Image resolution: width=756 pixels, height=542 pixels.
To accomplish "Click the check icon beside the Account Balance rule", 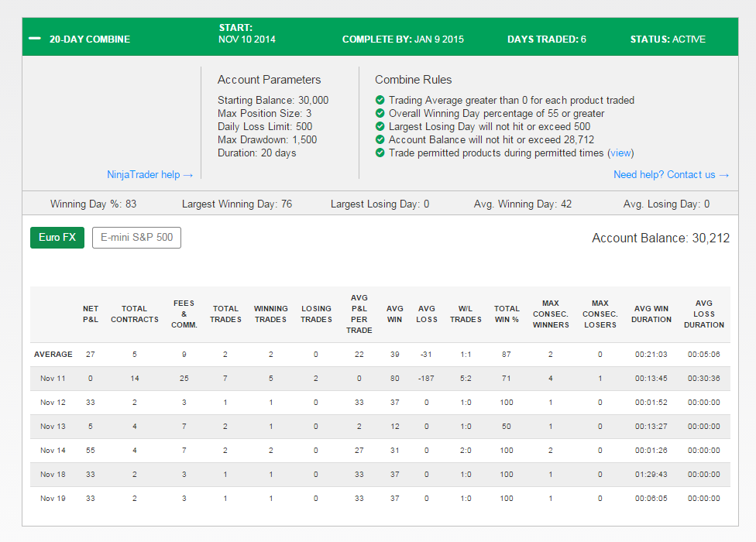I will tap(380, 139).
